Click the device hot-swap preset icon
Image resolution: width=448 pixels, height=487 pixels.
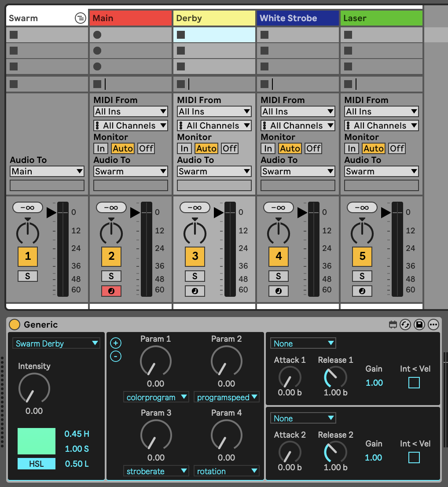tap(405, 325)
